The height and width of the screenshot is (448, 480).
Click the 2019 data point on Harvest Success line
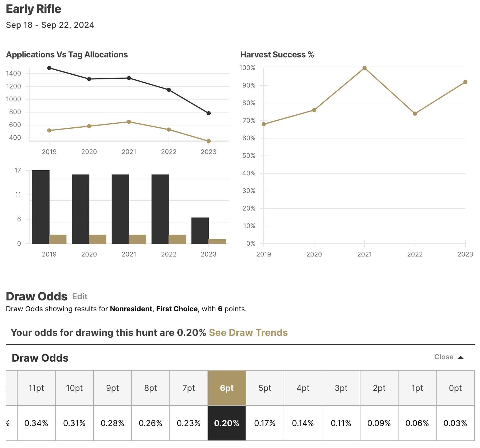pyautogui.click(x=263, y=124)
